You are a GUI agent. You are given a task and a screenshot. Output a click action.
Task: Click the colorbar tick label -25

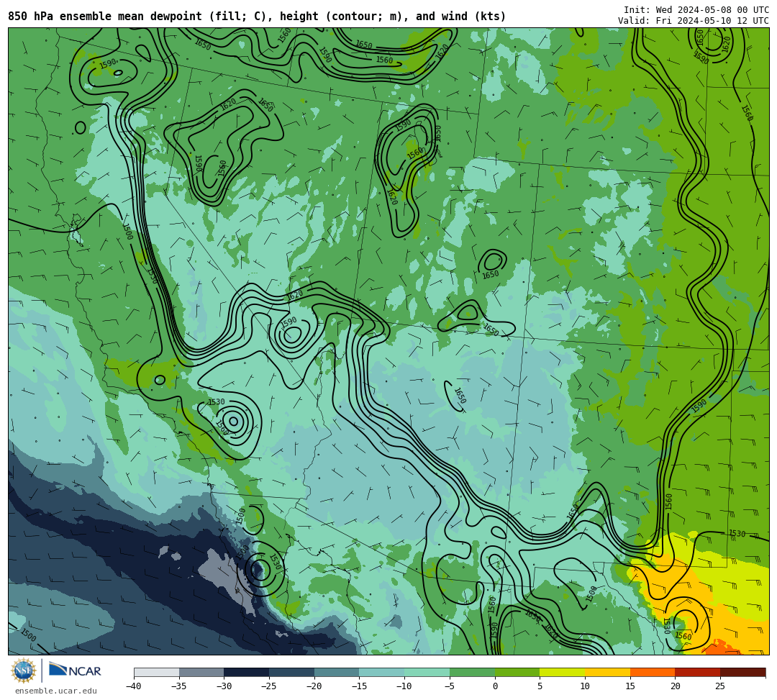tap(268, 686)
